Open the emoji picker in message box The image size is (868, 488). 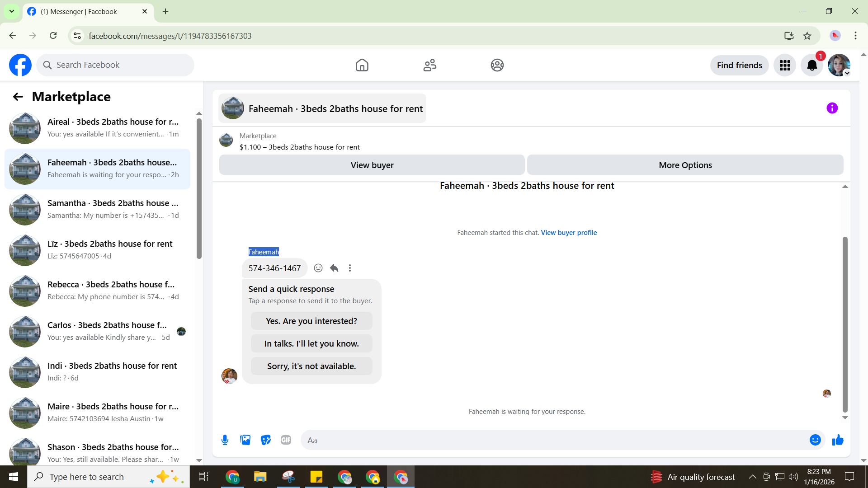coord(815,440)
